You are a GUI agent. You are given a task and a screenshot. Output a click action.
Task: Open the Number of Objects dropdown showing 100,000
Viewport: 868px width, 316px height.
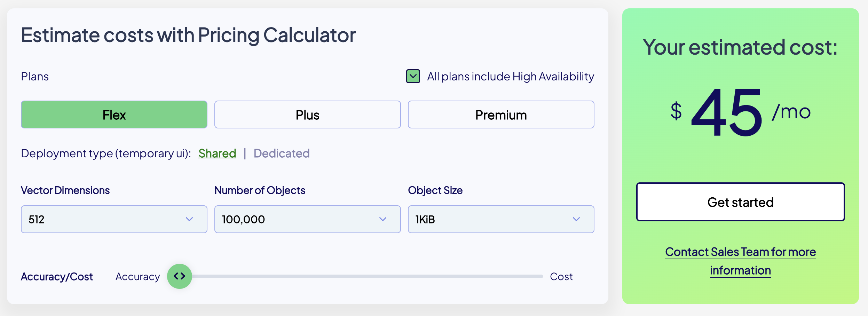[x=308, y=219]
